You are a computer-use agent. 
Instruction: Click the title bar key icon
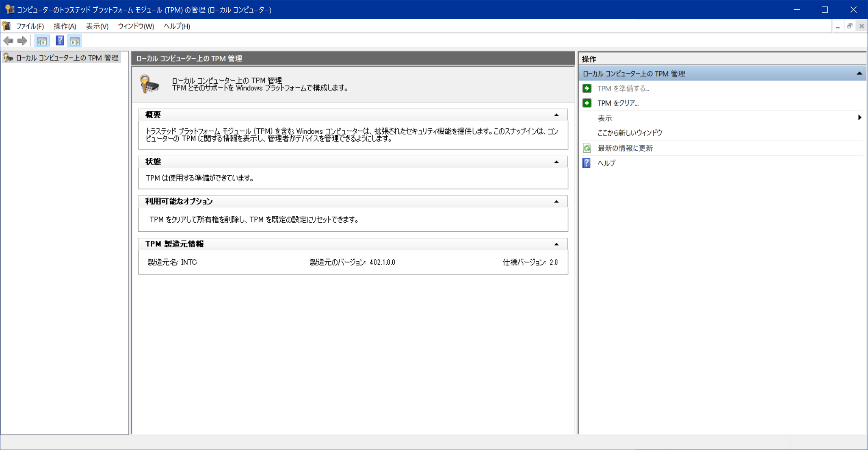coord(10,9)
